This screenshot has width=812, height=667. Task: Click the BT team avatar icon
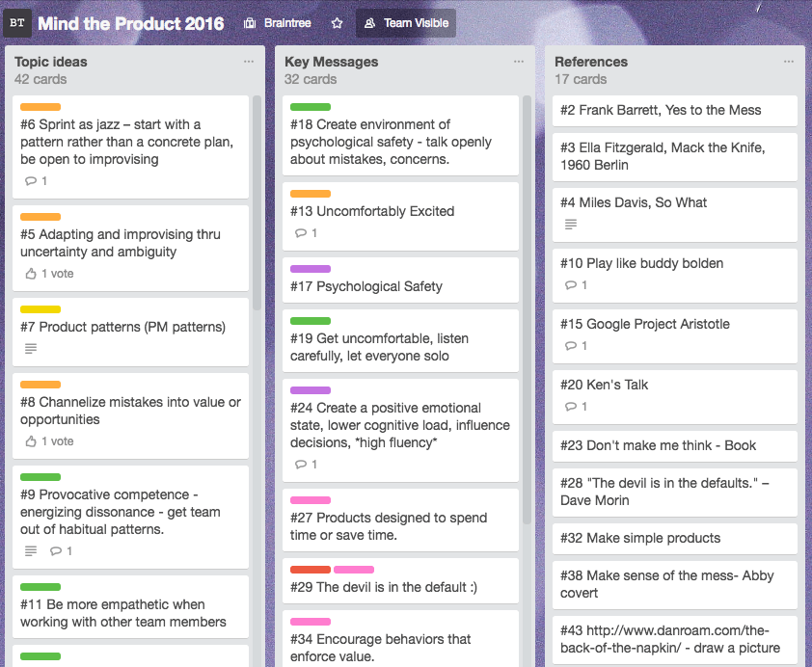click(17, 23)
